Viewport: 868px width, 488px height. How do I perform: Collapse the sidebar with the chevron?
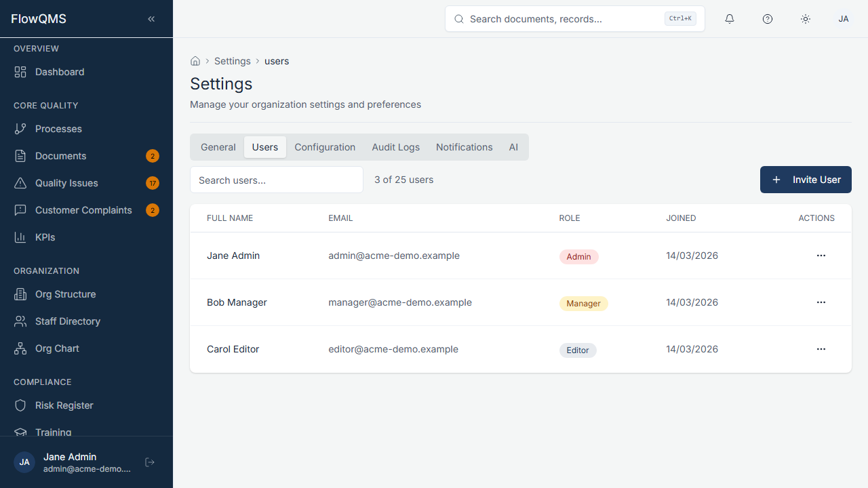coord(151,18)
